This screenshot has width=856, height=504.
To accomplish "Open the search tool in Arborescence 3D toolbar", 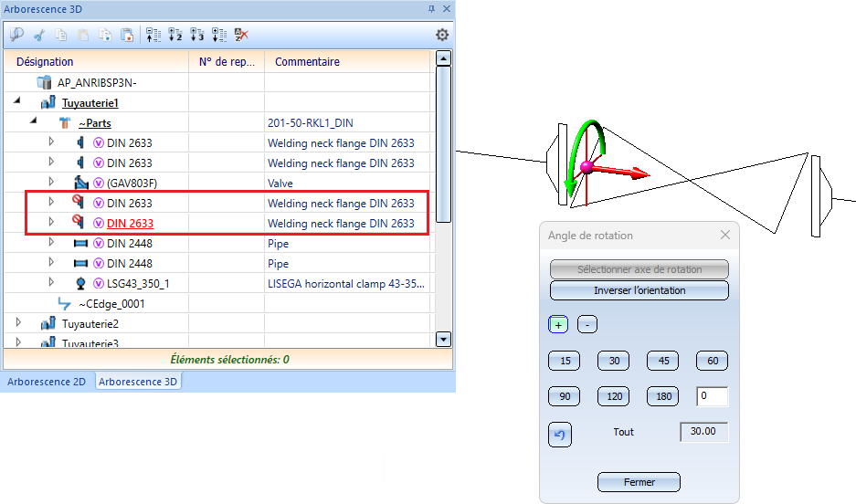I will [x=17, y=35].
